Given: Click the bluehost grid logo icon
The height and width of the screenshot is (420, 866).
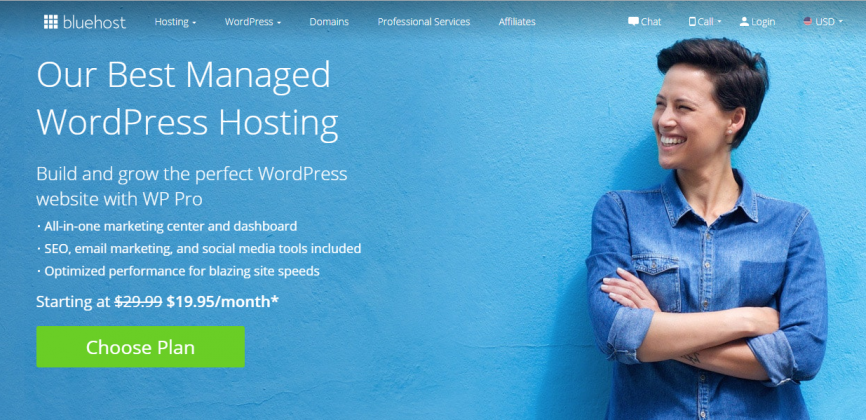Looking at the screenshot, I should click(51, 22).
